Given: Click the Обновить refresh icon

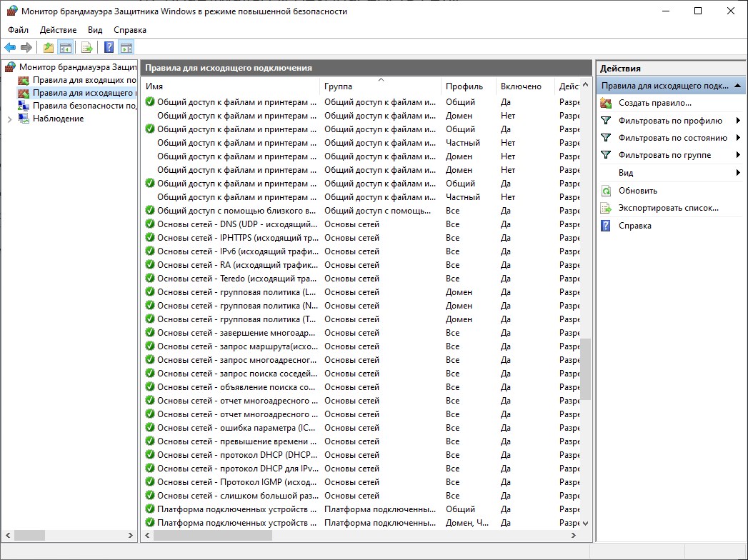Looking at the screenshot, I should tap(606, 191).
